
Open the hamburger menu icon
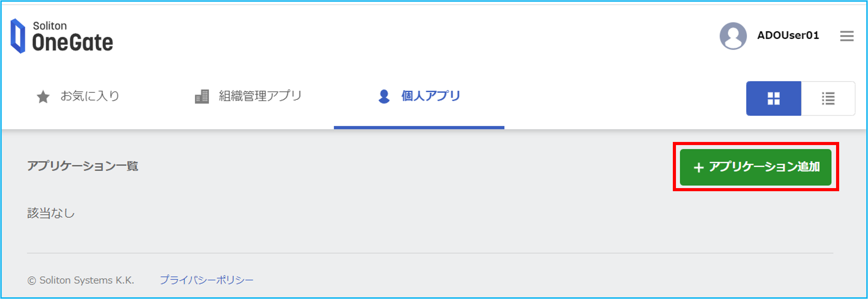point(847,36)
